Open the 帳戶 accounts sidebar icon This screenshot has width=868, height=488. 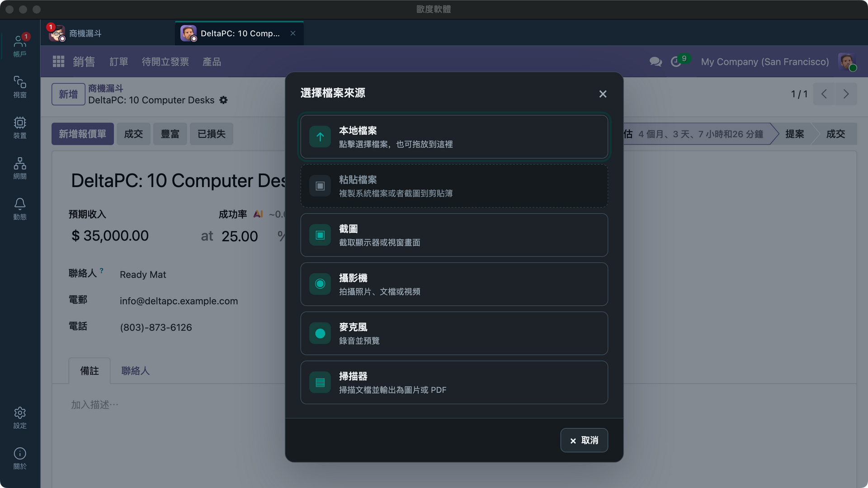(x=20, y=46)
